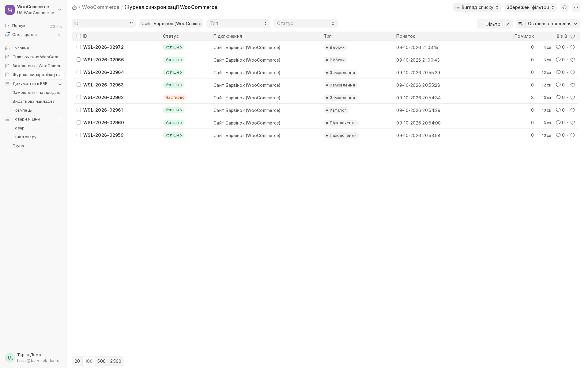The image size is (588, 368).
Task: Select checkbox for WSL-2026-02972
Action: (x=79, y=47)
